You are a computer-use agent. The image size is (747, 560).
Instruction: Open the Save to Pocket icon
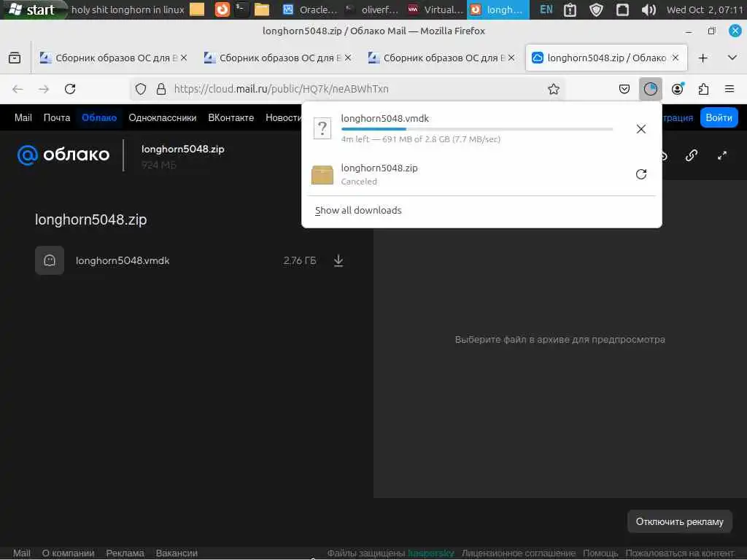pyautogui.click(x=624, y=89)
